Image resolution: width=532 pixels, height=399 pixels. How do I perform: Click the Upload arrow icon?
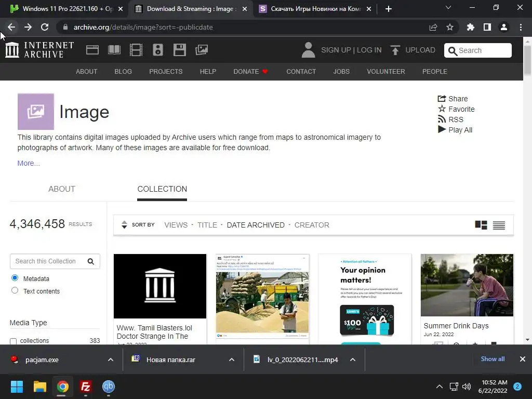pyautogui.click(x=395, y=50)
